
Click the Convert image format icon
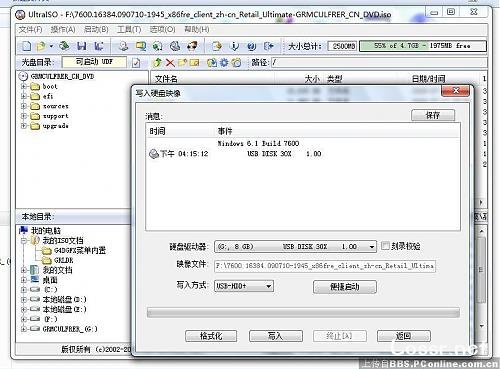point(158,46)
